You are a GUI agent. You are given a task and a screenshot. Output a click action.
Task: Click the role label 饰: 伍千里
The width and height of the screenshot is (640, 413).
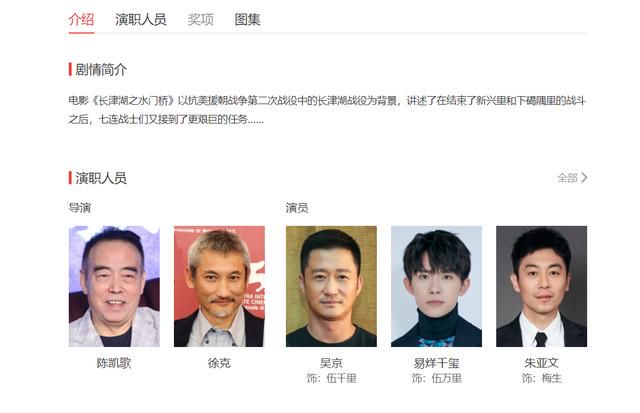coord(331,378)
